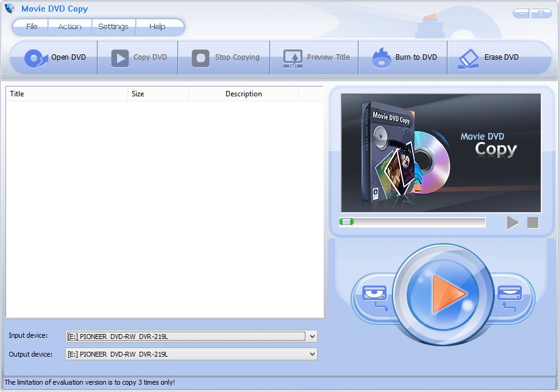Click the Movie DVD Copy app logo
The image size is (559, 392).
click(10, 8)
